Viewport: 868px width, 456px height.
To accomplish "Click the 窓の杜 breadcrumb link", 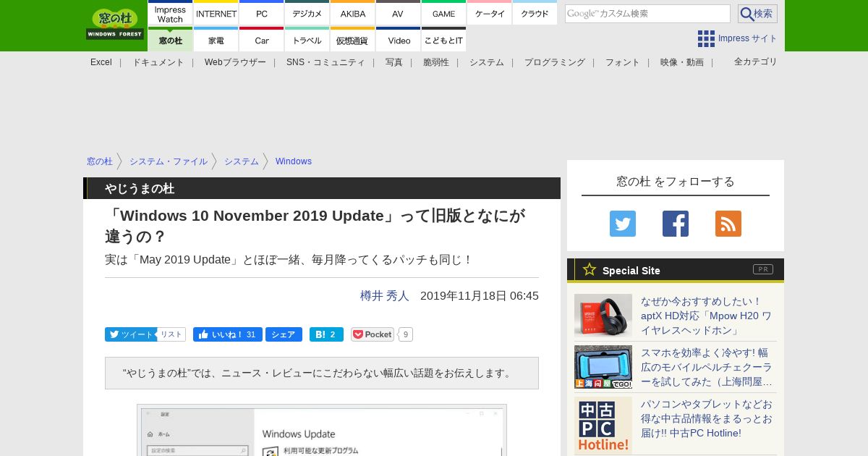I will (100, 161).
